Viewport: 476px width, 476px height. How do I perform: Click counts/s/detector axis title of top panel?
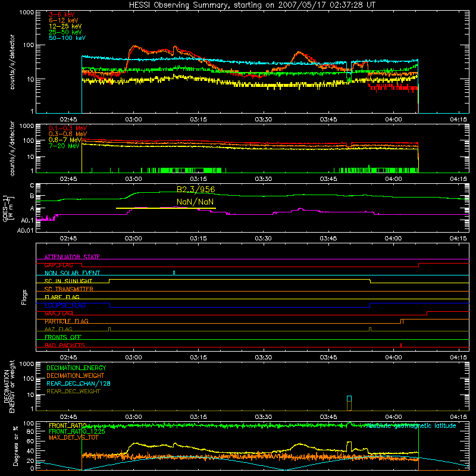point(12,62)
